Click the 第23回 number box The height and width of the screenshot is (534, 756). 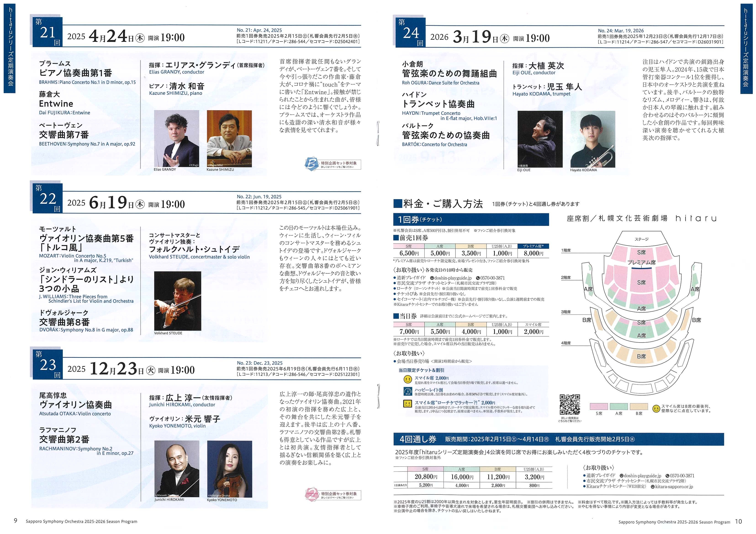pyautogui.click(x=48, y=364)
